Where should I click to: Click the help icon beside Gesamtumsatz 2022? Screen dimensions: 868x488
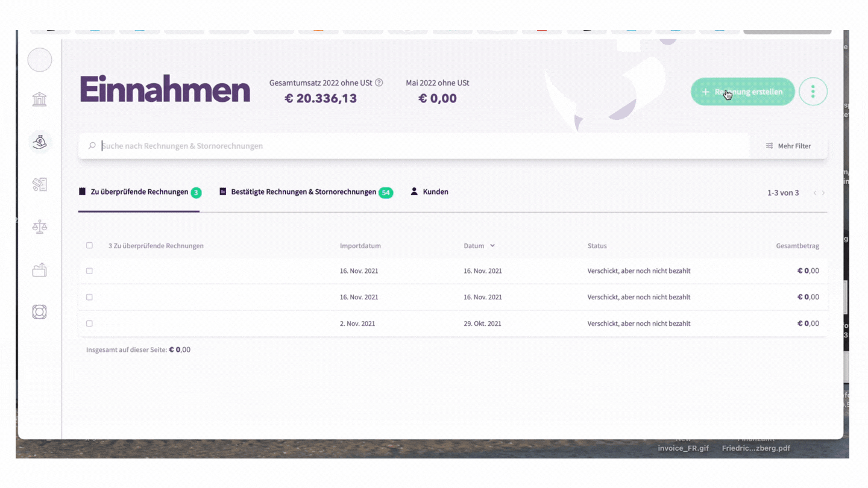[x=379, y=83]
